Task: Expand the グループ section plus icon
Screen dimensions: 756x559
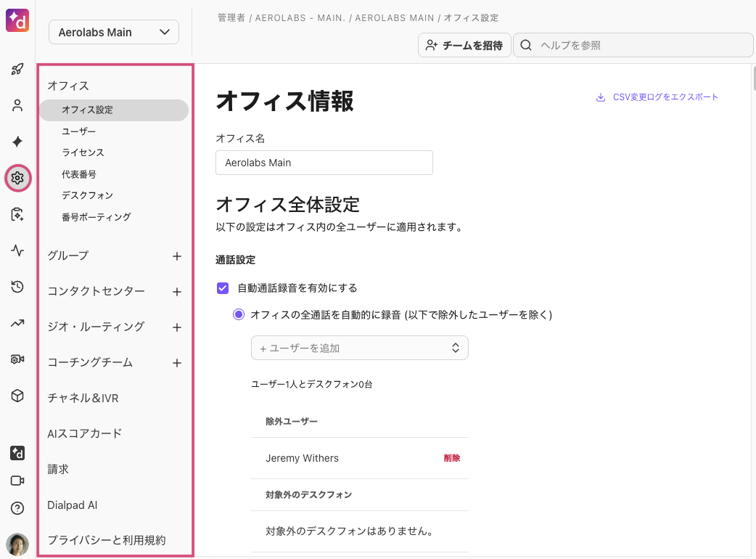Action: (x=176, y=256)
